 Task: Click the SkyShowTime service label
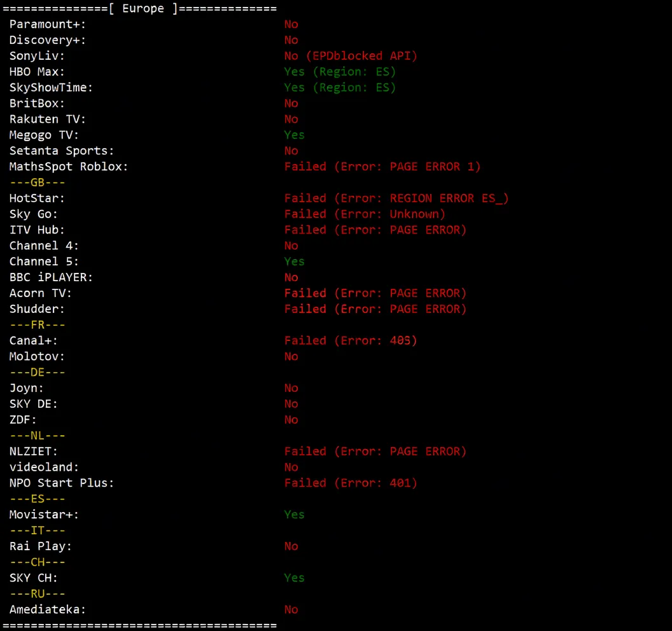pos(51,88)
